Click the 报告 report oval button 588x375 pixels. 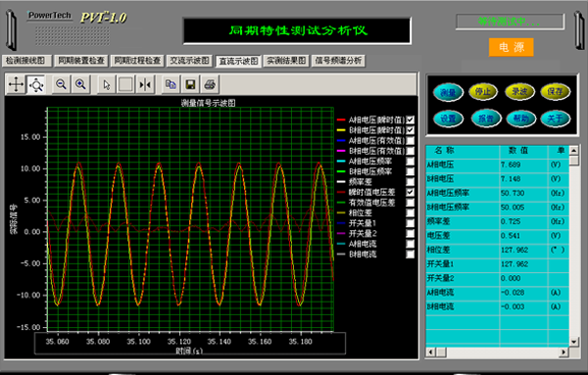point(486,118)
